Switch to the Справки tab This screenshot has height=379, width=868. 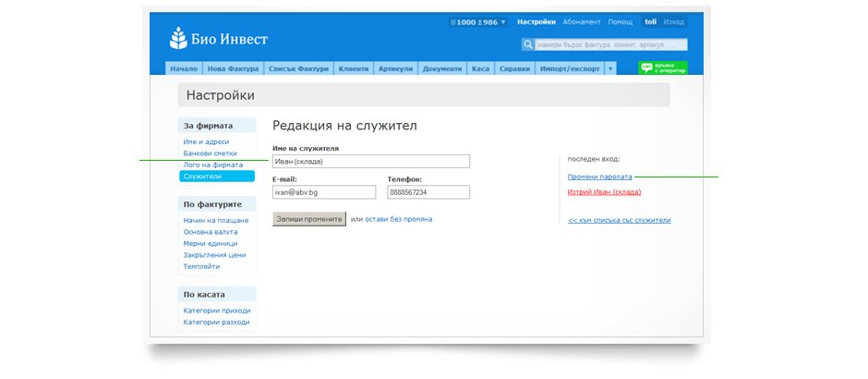pyautogui.click(x=515, y=68)
